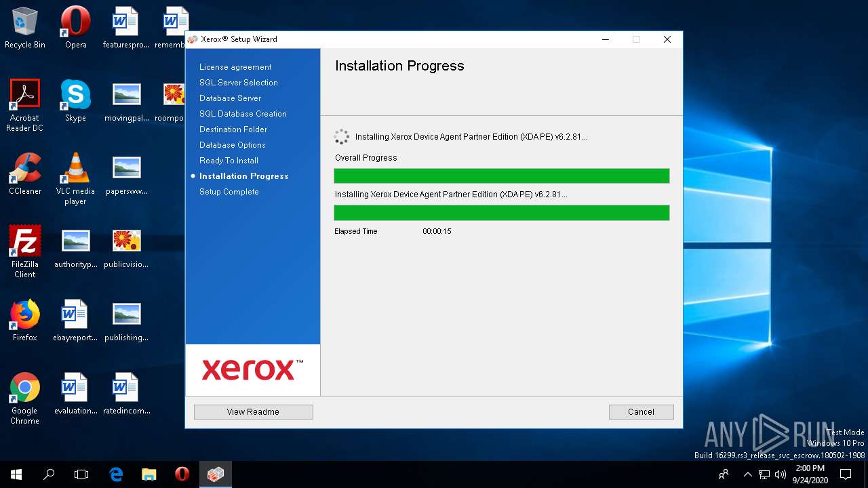The image size is (868, 488).
Task: Open the authorityp image file
Action: click(75, 247)
